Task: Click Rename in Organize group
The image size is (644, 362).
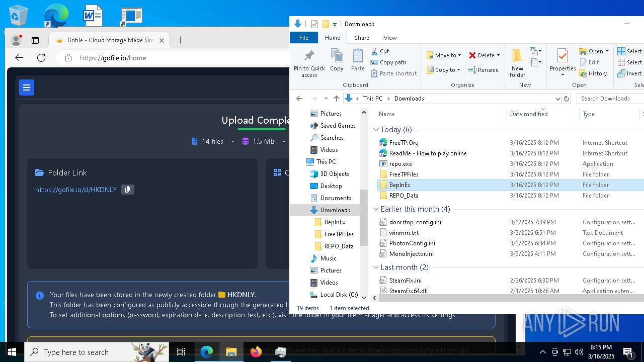Action: click(x=484, y=70)
